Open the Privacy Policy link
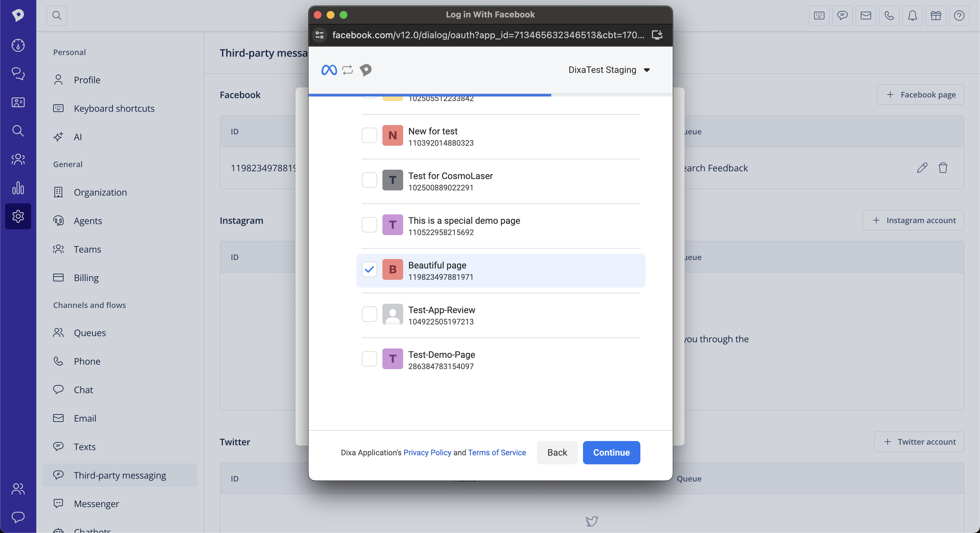The height and width of the screenshot is (533, 980). click(427, 452)
